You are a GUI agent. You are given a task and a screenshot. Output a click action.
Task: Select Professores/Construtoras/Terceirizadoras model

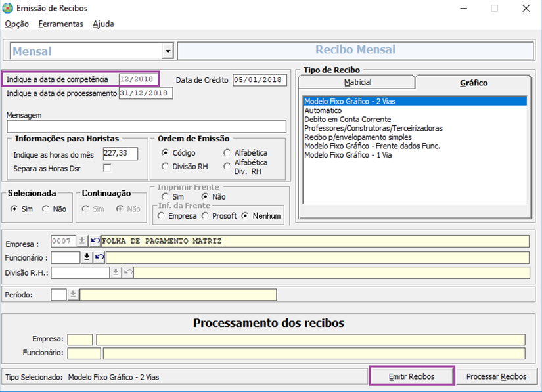coord(415,128)
